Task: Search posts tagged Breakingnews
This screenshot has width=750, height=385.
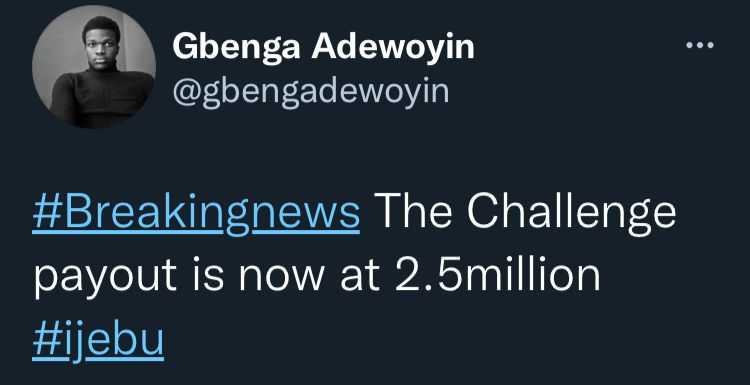Action: pos(196,212)
